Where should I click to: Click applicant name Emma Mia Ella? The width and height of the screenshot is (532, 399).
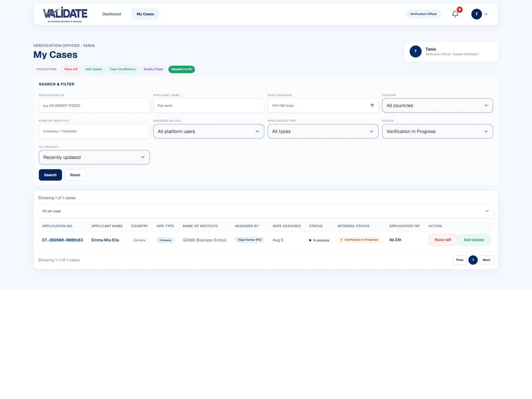tap(105, 240)
